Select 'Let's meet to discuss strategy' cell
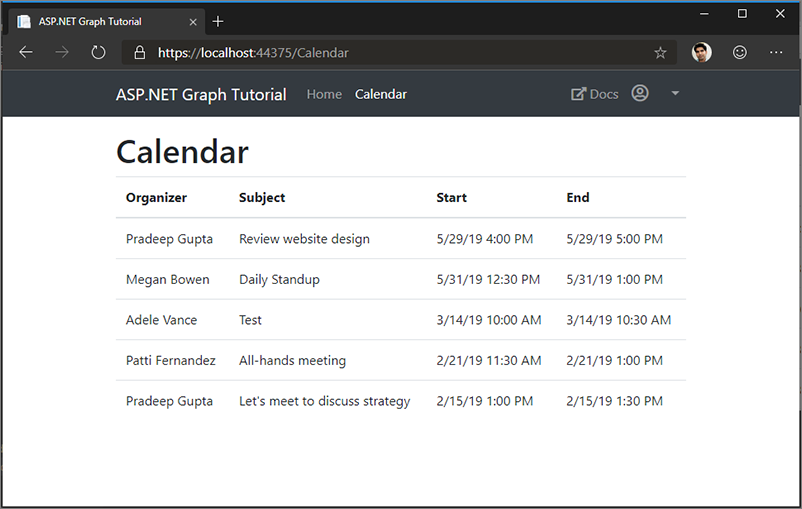802x509 pixels. click(325, 401)
